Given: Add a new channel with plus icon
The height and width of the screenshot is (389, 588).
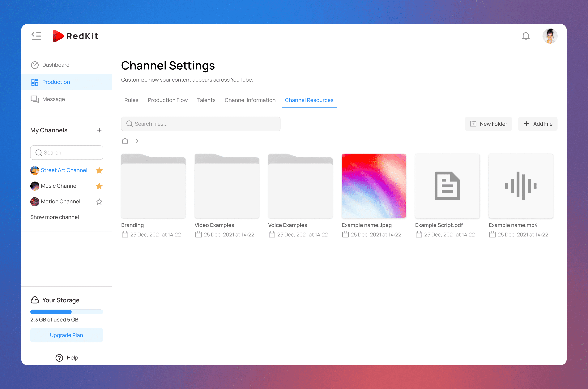Looking at the screenshot, I should pyautogui.click(x=99, y=130).
